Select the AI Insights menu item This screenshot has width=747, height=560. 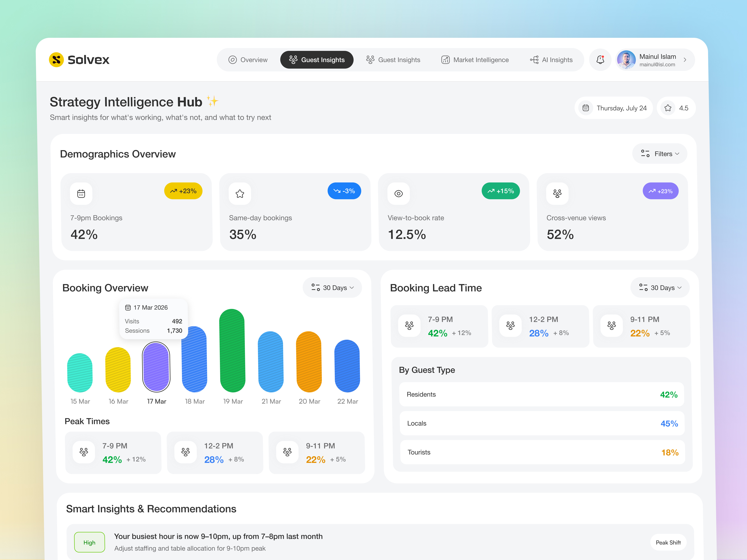(x=552, y=60)
